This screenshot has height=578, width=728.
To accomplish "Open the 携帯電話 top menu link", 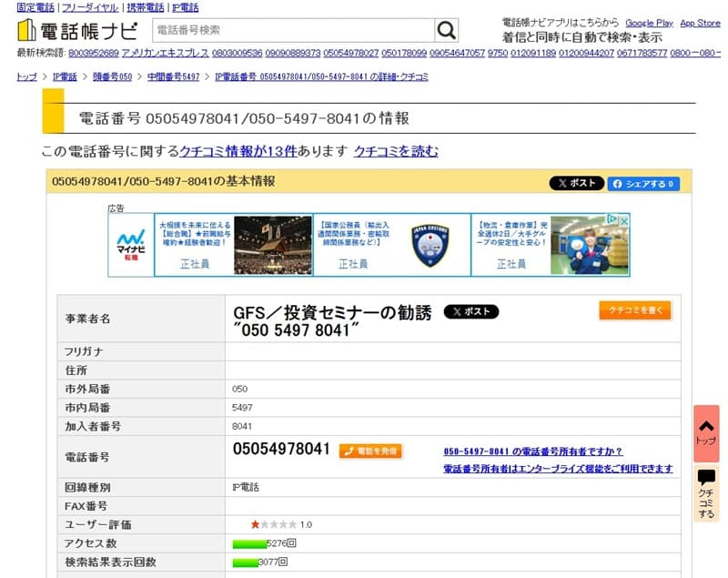I will 146,7.
